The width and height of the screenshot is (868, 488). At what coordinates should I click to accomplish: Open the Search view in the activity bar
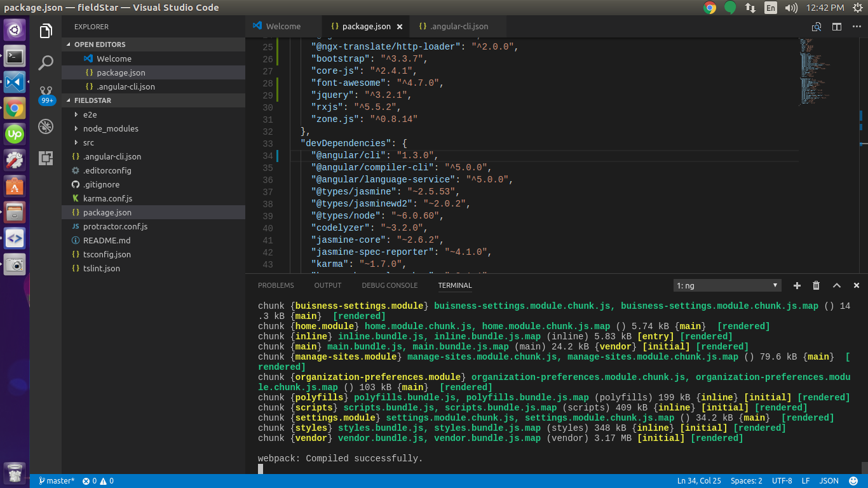pyautogui.click(x=46, y=64)
